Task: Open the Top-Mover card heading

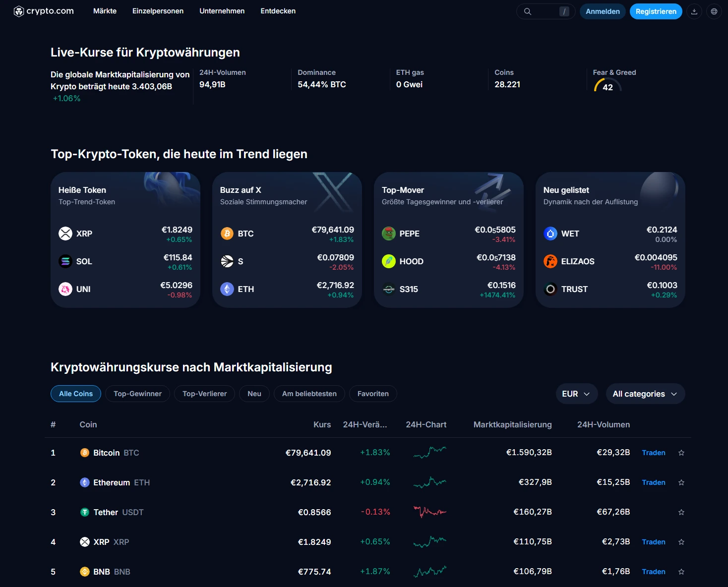Action: tap(403, 190)
